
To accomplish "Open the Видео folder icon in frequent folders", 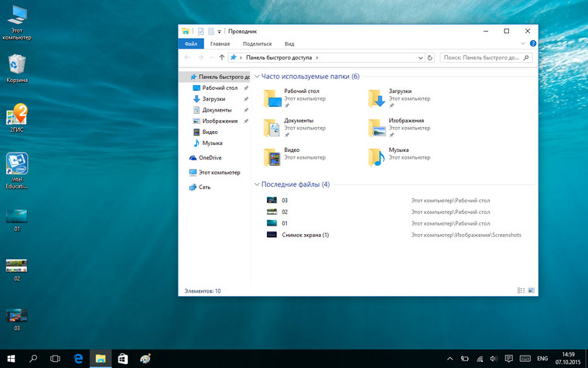I will (272, 156).
